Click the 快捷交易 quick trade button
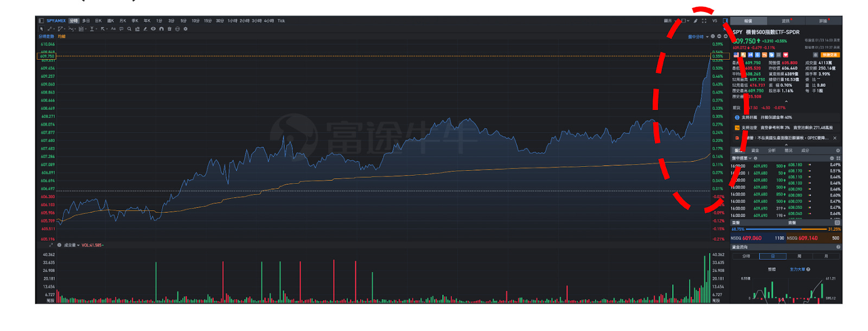Image resolution: width=868 pixels, height=331 pixels. tap(830, 55)
